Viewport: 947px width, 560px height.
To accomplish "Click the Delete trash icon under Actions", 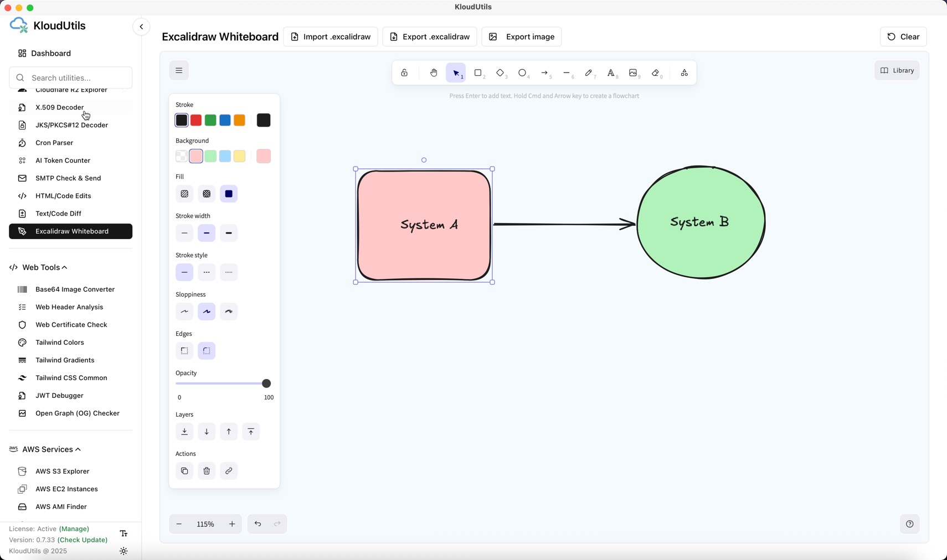I will pyautogui.click(x=207, y=471).
